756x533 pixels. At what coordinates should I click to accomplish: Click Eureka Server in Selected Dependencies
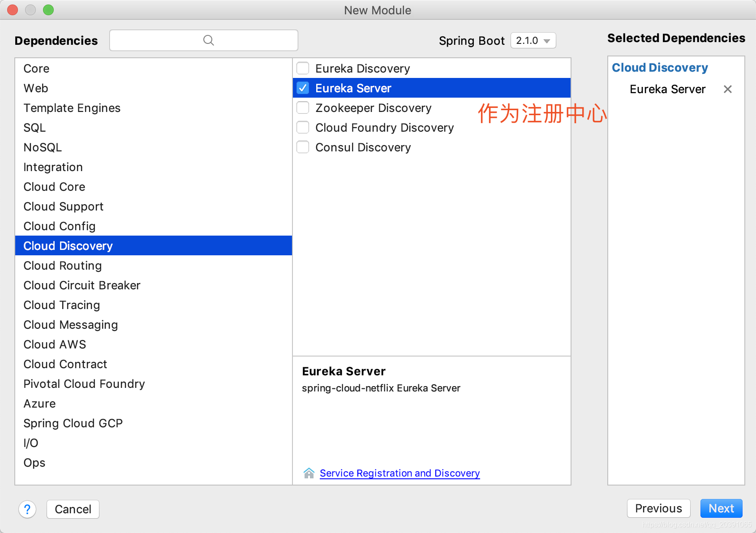coord(667,89)
